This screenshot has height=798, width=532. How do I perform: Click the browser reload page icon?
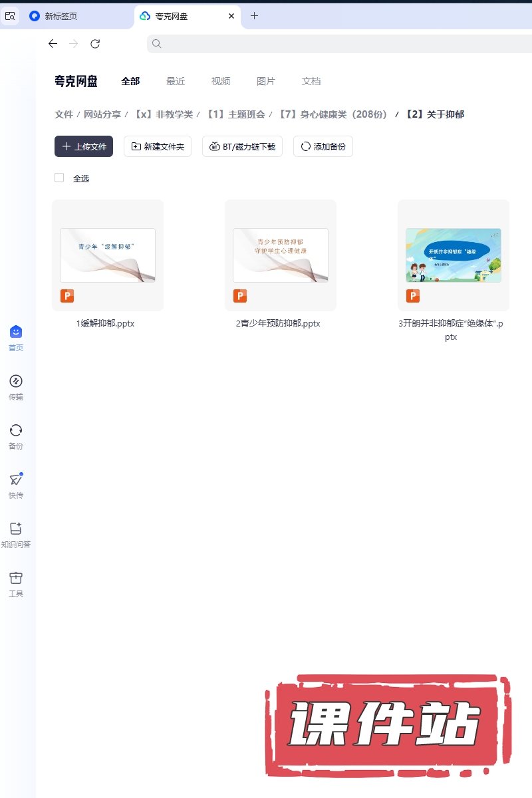[x=95, y=44]
